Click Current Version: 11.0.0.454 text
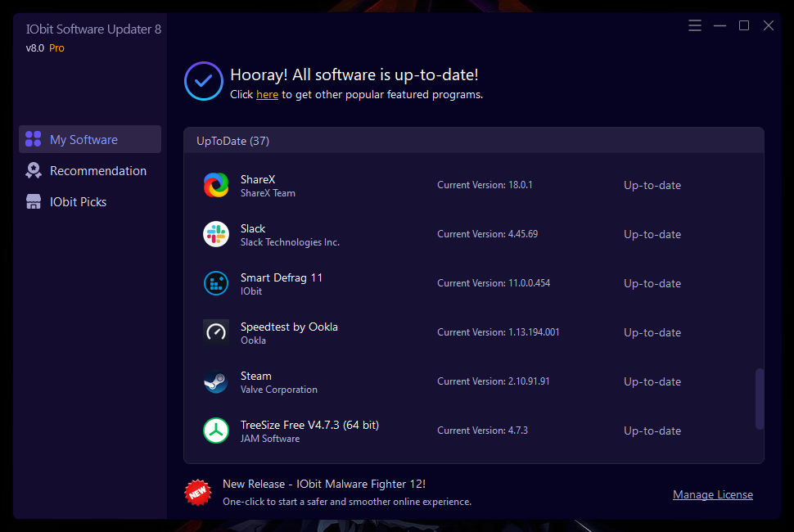The image size is (794, 532). [x=494, y=283]
